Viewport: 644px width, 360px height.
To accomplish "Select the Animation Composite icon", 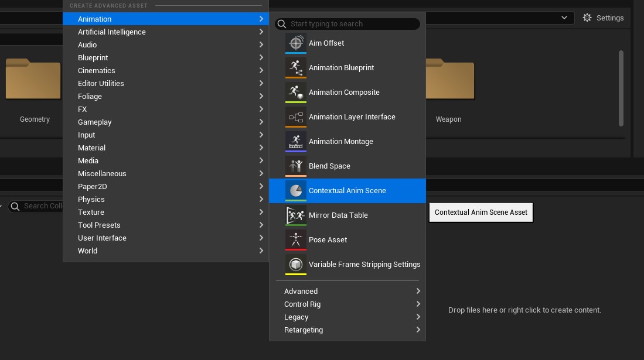I will click(x=296, y=92).
